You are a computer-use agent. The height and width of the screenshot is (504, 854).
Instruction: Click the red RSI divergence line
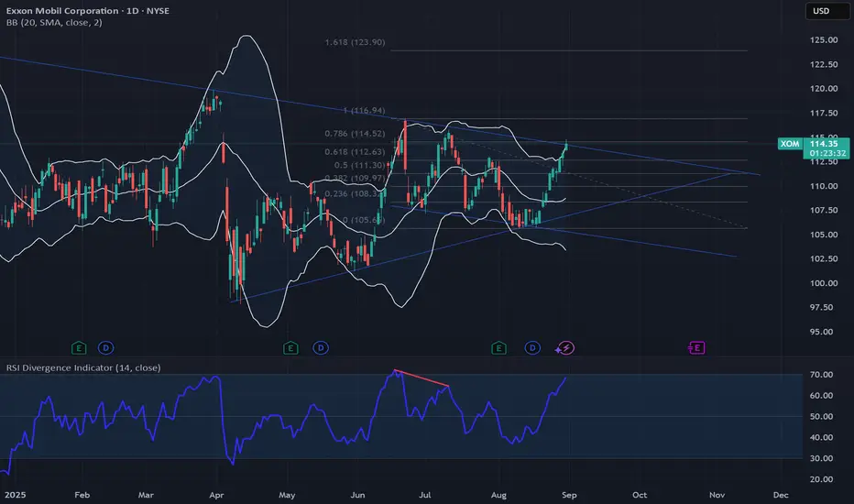tap(421, 378)
